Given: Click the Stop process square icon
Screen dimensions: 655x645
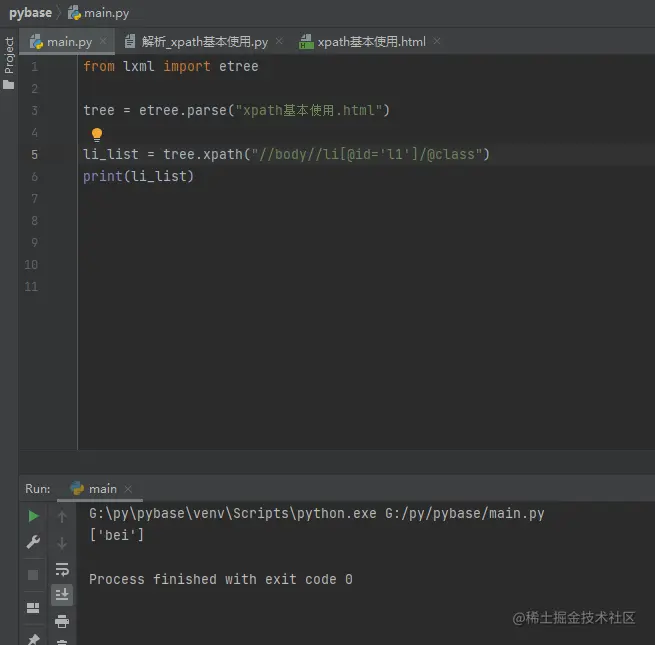Looking at the screenshot, I should click(33, 575).
